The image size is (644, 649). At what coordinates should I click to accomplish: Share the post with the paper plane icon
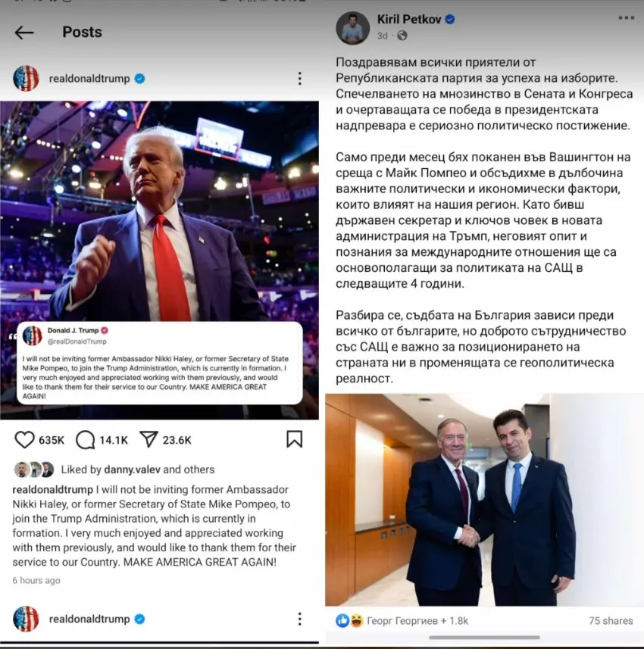(148, 439)
